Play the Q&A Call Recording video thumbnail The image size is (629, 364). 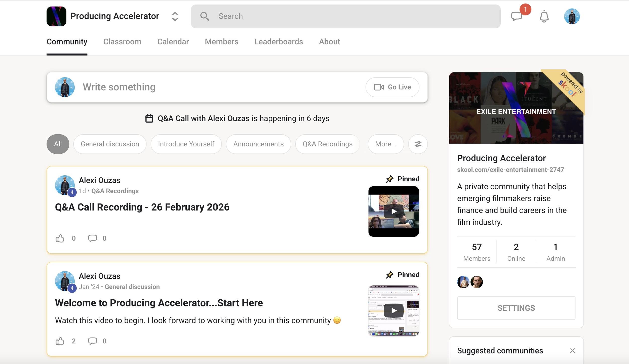pos(394,212)
